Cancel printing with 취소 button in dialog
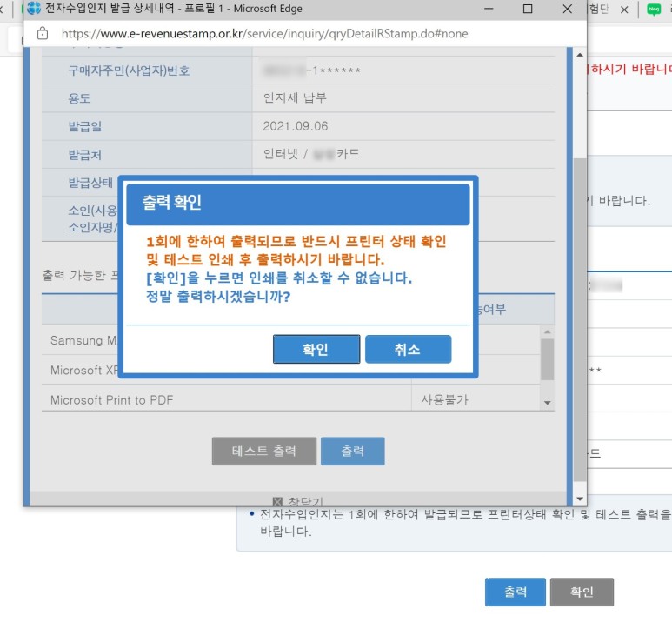672x629 pixels. 408,349
